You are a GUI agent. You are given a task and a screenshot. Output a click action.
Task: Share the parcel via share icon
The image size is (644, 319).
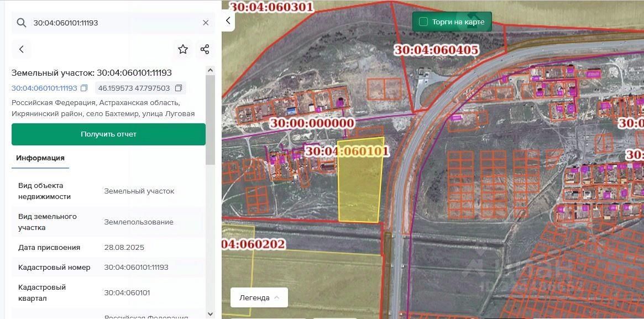[205, 49]
